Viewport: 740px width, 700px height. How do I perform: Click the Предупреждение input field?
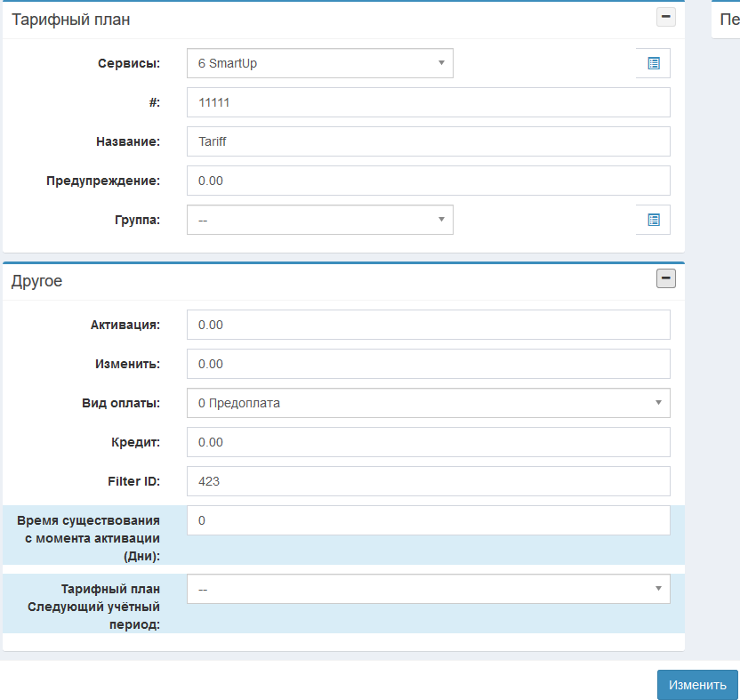click(428, 181)
